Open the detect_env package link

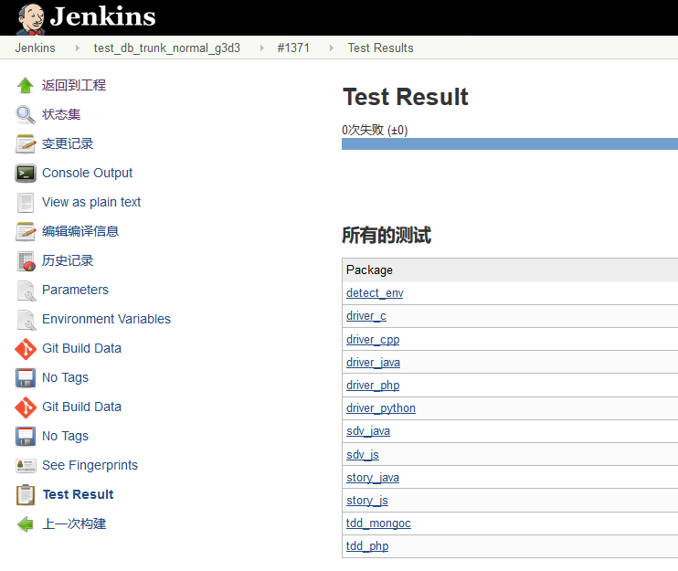(374, 293)
